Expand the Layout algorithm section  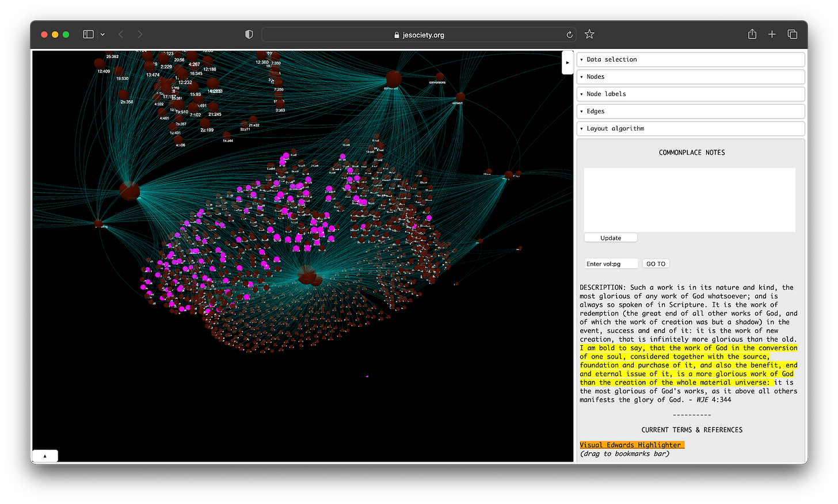[691, 128]
